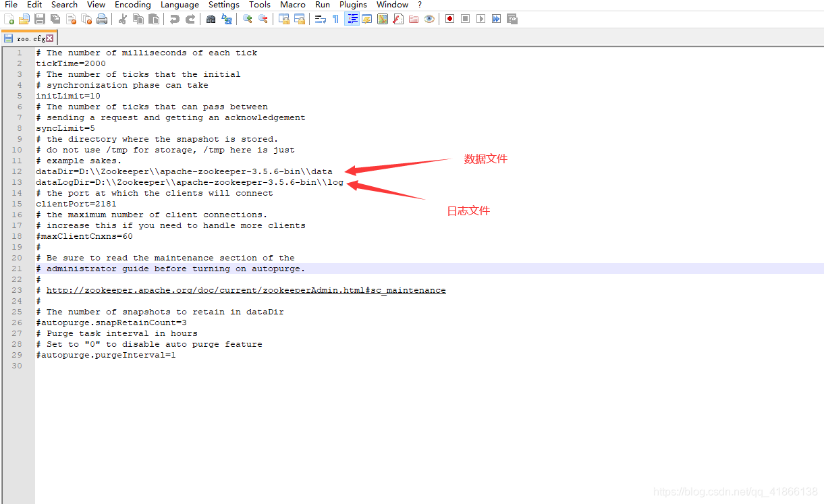The height and width of the screenshot is (504, 824).
Task: Toggle the indent guide button
Action: tap(352, 19)
